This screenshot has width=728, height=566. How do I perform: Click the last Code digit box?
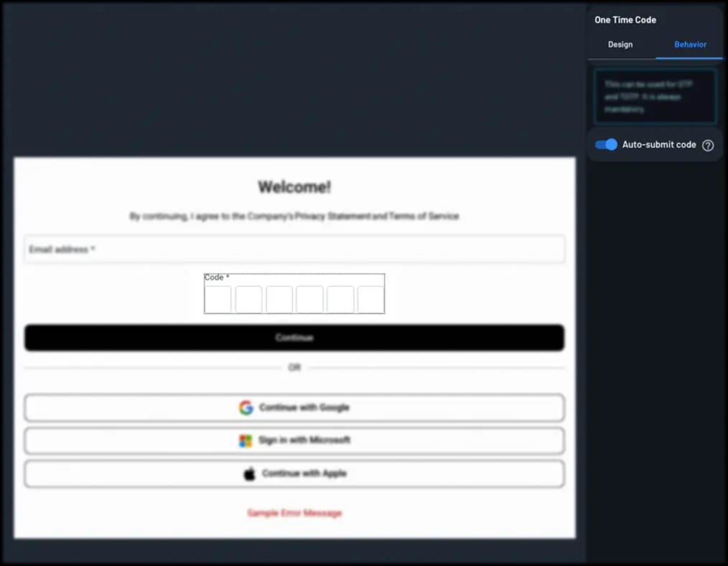point(370,299)
